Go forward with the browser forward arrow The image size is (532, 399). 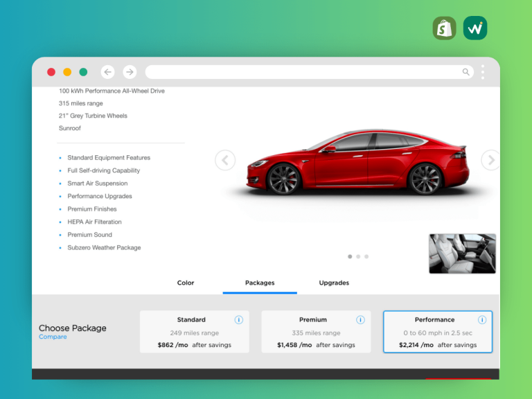pos(130,72)
